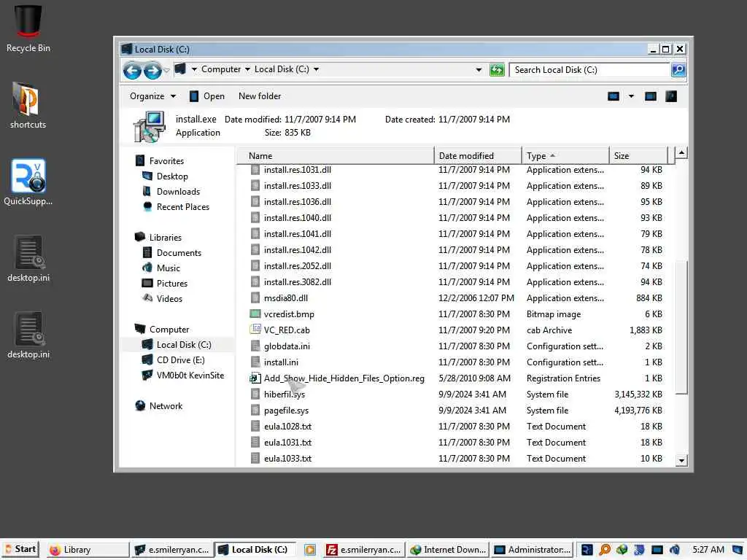Click the Start button

pos(20,550)
